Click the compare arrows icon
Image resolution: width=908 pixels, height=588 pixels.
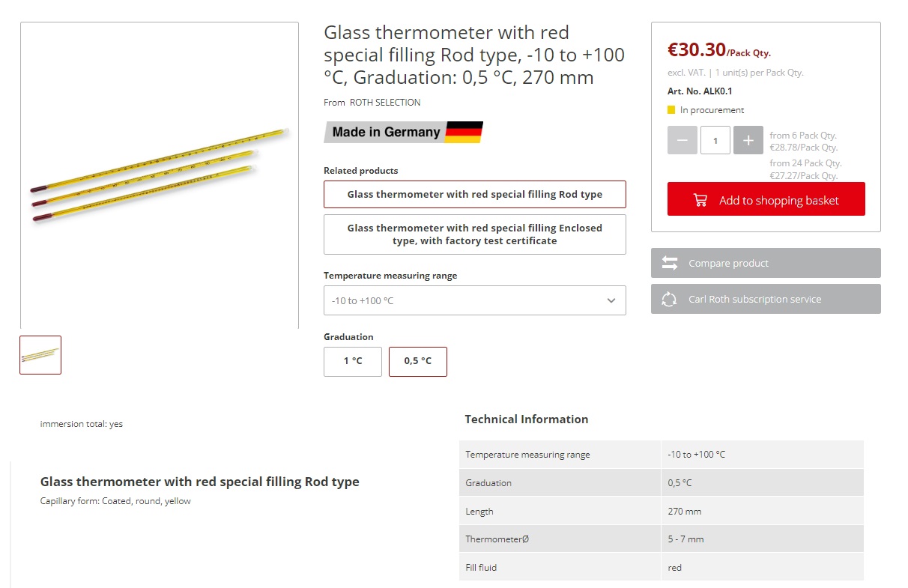[670, 263]
